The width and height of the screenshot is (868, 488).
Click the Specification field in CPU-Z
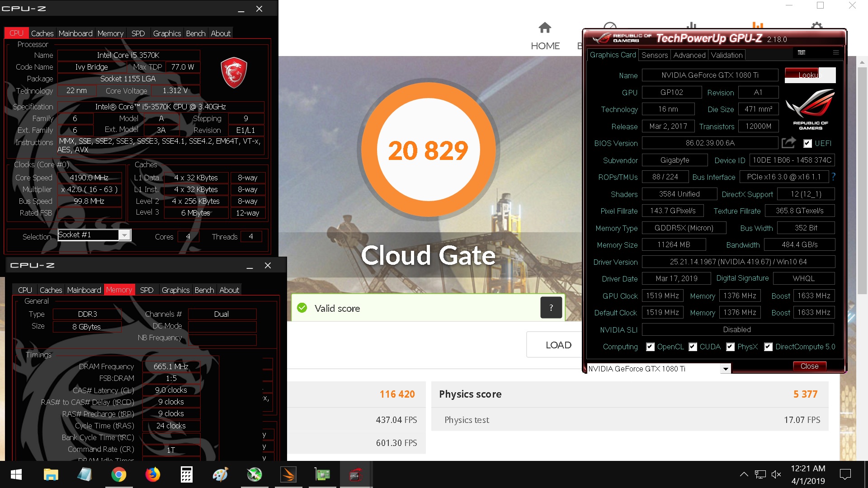coord(160,107)
